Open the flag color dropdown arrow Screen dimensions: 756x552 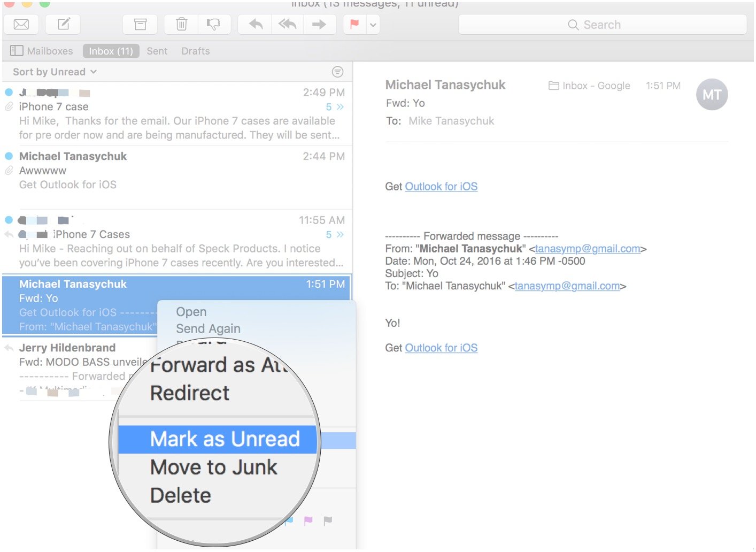tap(373, 25)
